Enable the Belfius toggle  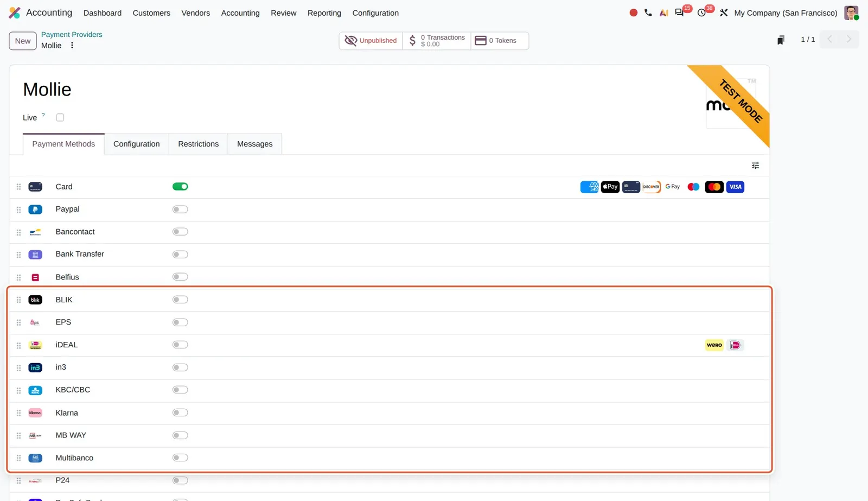tap(180, 277)
